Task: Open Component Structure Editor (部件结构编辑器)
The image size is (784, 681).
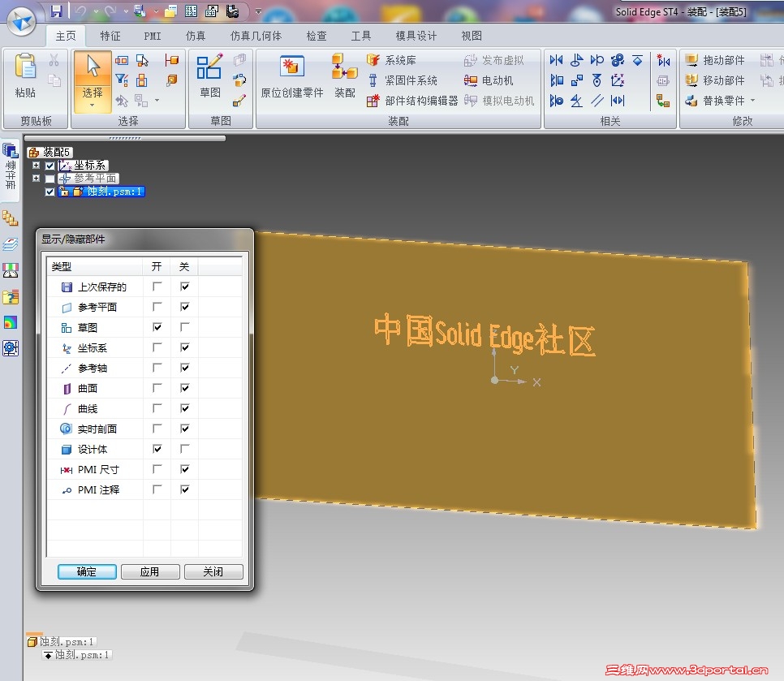Action: [412, 101]
